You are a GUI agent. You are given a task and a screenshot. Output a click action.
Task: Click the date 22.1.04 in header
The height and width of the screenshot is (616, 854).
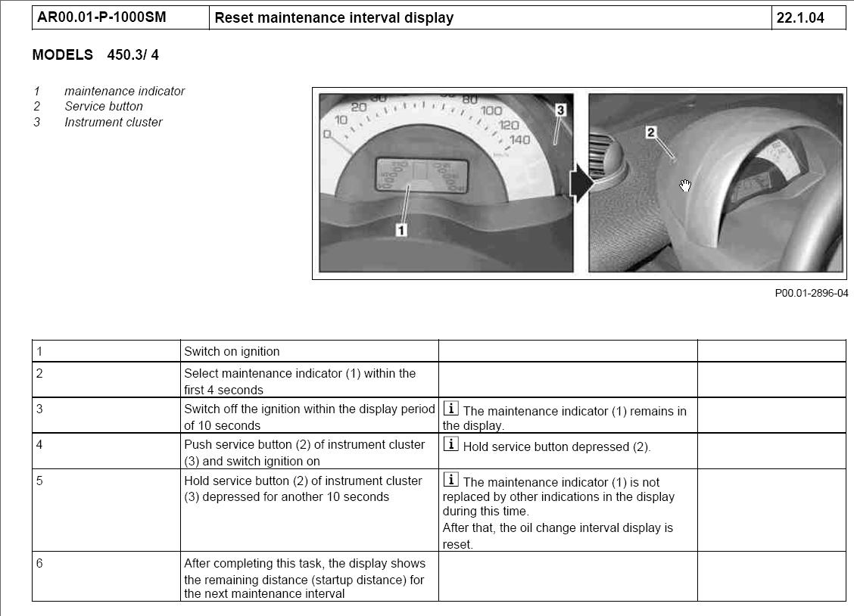799,17
